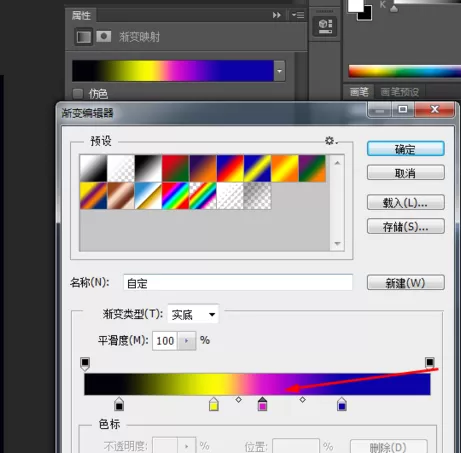
Task: Switch to the 画笔预设 tab
Action: [399, 92]
